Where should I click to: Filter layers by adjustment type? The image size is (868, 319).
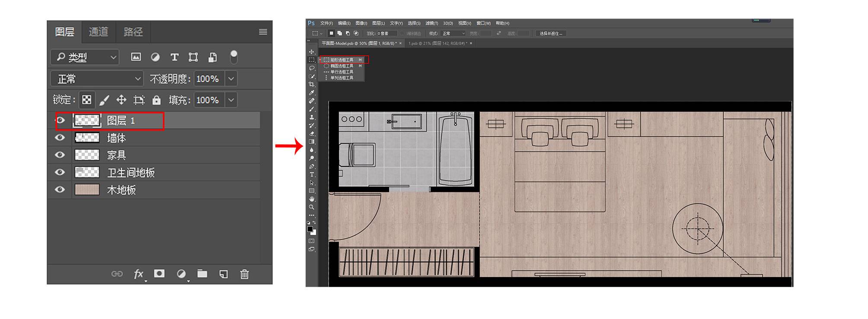tap(155, 57)
